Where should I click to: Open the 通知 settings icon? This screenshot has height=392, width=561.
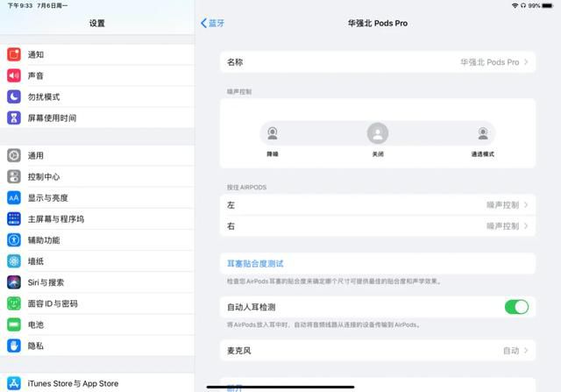coord(14,54)
